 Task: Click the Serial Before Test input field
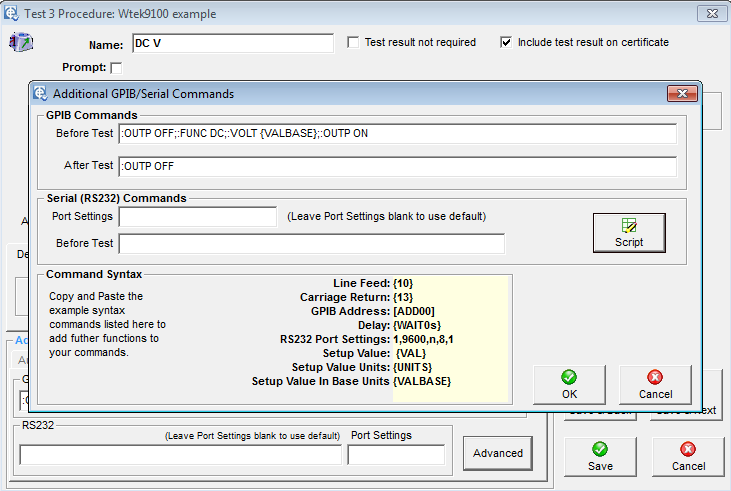311,244
